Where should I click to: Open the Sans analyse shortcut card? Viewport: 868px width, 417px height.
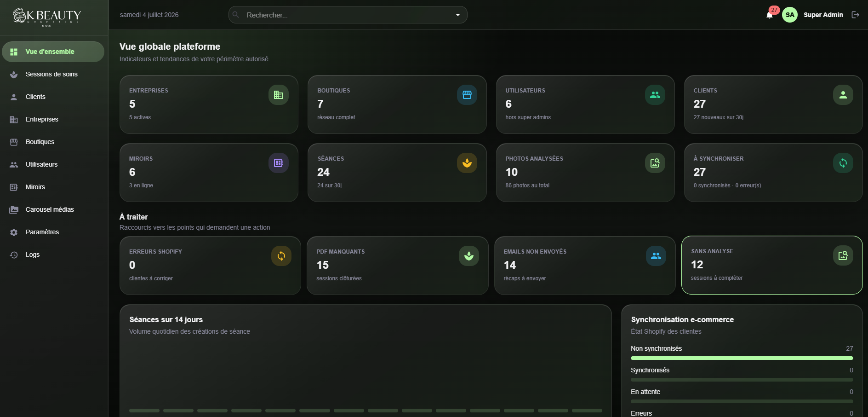[772, 265]
